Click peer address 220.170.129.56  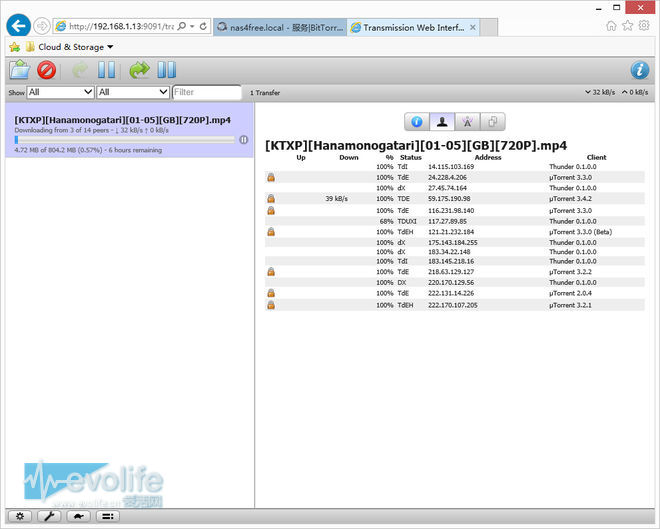[451, 282]
